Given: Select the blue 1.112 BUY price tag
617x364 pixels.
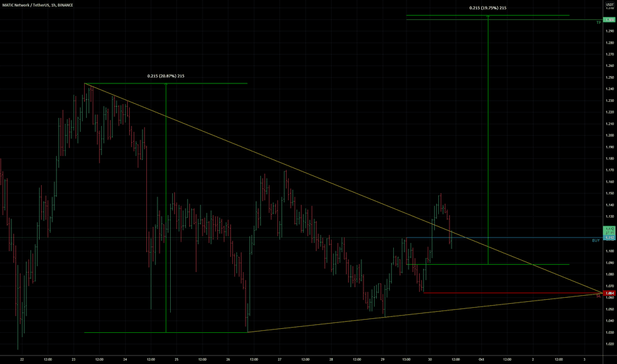Looking at the screenshot, I should pyautogui.click(x=610, y=238).
